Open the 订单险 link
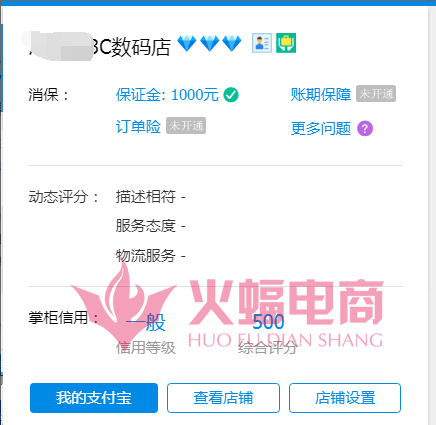The height and width of the screenshot is (425, 436). 138,127
